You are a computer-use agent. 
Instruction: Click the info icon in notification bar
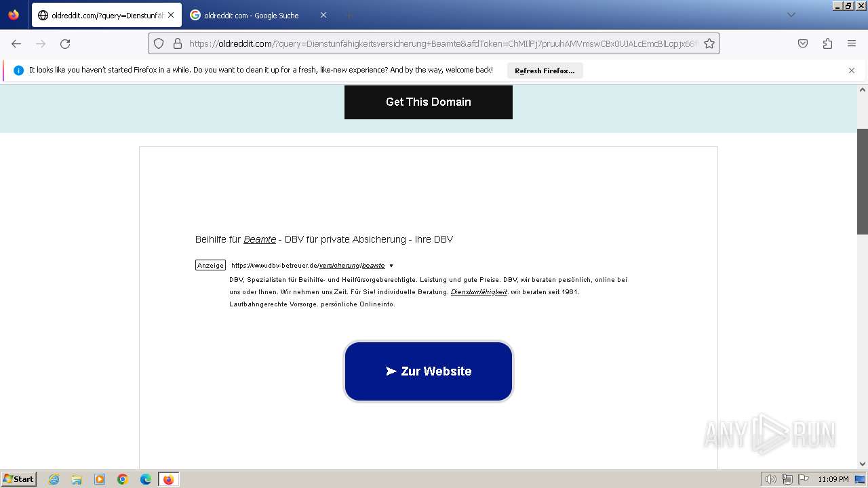click(18, 70)
